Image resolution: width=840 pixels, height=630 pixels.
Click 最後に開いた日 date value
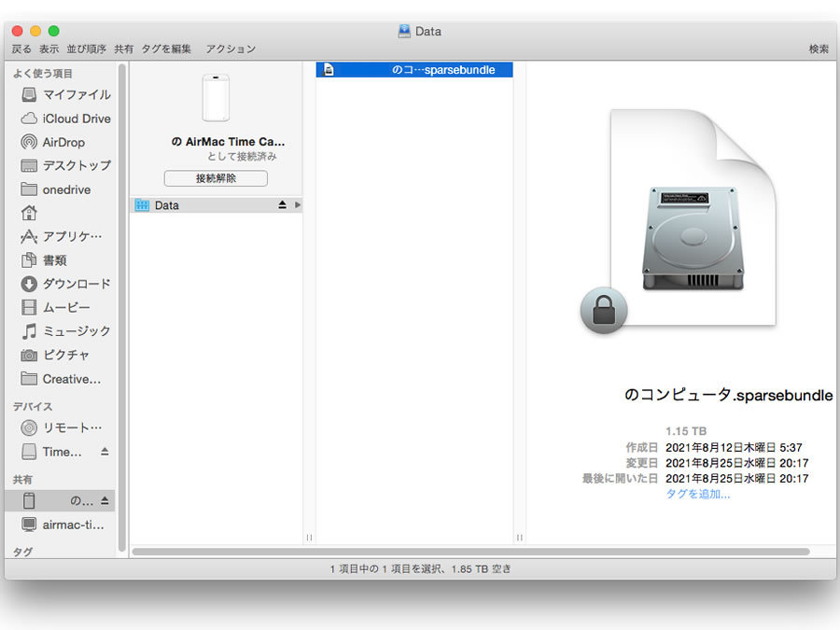736,479
